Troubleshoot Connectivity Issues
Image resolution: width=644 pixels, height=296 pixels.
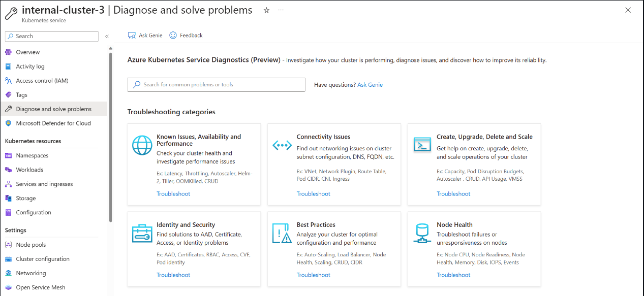click(314, 194)
